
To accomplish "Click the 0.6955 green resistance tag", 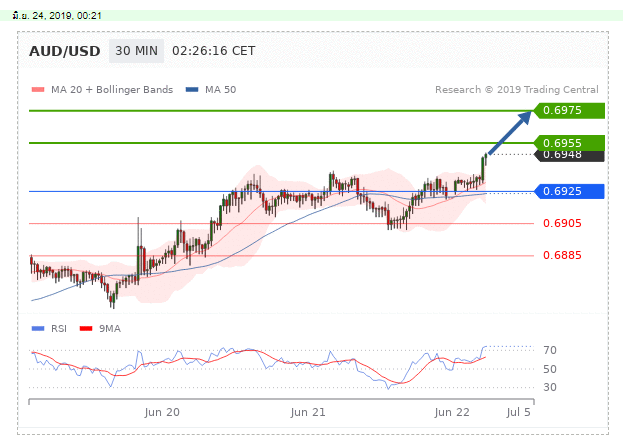I will (569, 143).
